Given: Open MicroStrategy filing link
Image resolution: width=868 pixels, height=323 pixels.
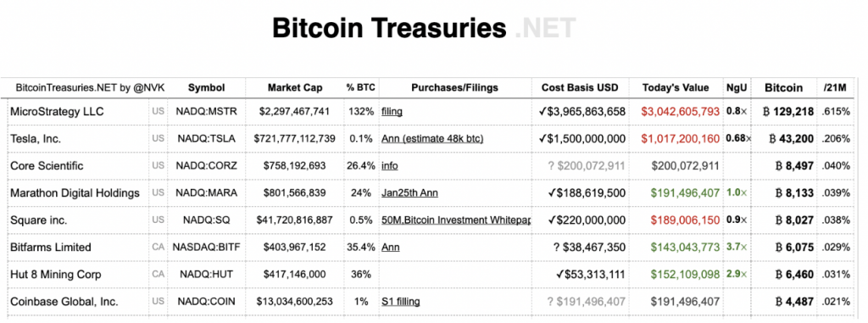Looking at the screenshot, I should pos(392,111).
